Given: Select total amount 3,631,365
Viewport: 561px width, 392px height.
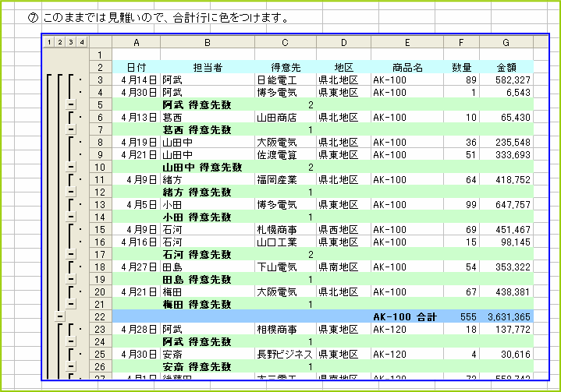Looking at the screenshot, I should point(506,316).
